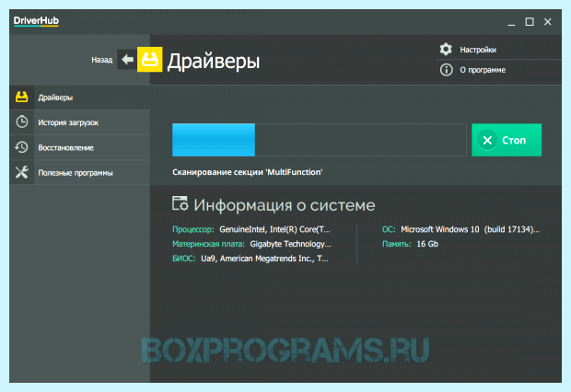Click the Microsoft Windows 10 value
This screenshot has height=392, width=571.
tap(470, 230)
